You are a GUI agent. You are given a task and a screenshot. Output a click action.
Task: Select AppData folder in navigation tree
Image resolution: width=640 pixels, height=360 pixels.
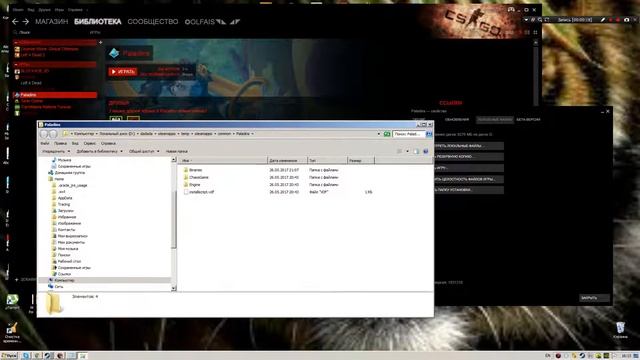64,198
